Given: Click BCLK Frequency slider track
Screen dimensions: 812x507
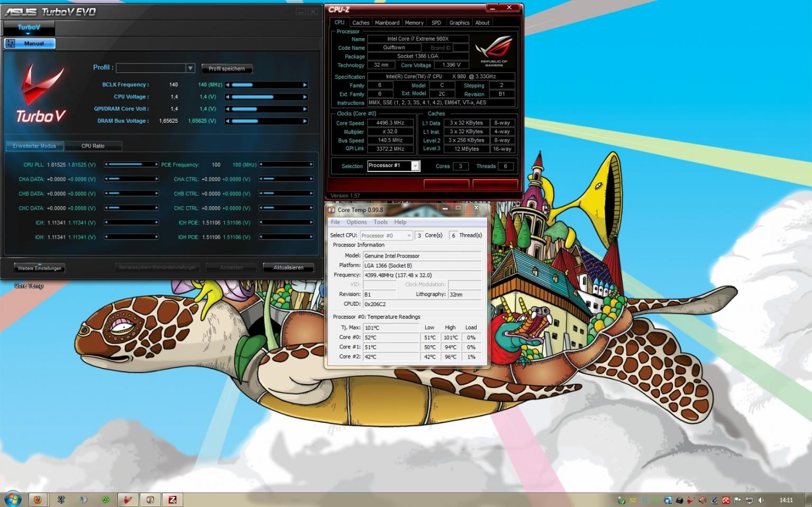Looking at the screenshot, I should coord(266,85).
